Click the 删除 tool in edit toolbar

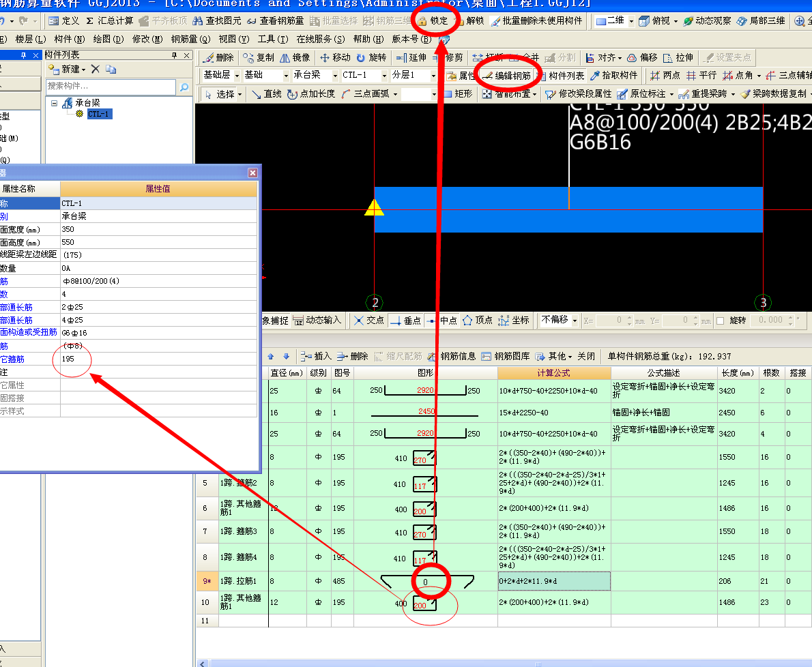point(218,57)
